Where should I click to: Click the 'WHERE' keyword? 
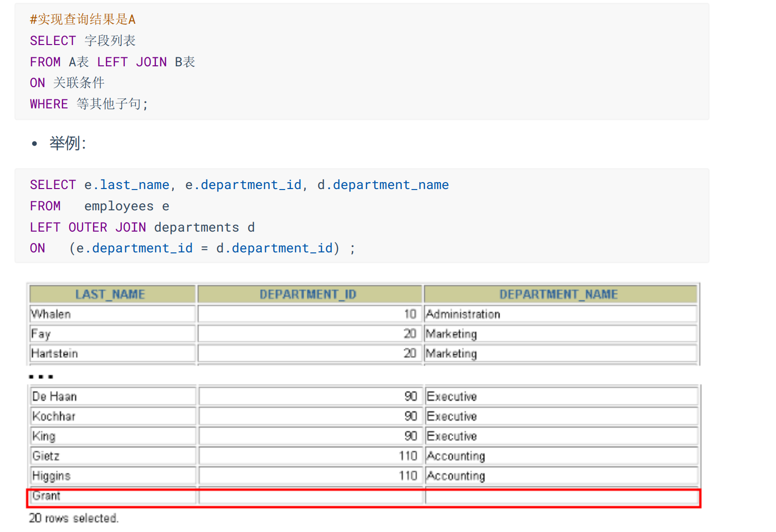(x=49, y=104)
